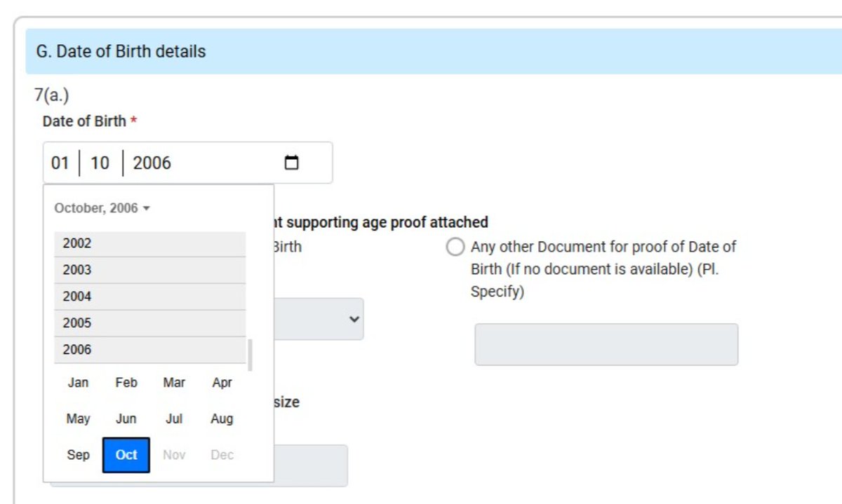Pick Jan in the month grid
The image size is (842, 504).
(x=78, y=383)
